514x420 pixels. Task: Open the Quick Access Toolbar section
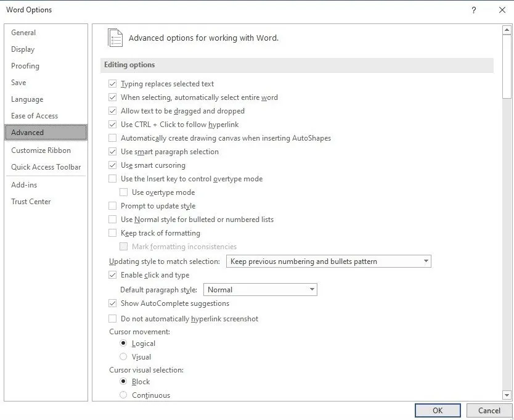click(46, 167)
